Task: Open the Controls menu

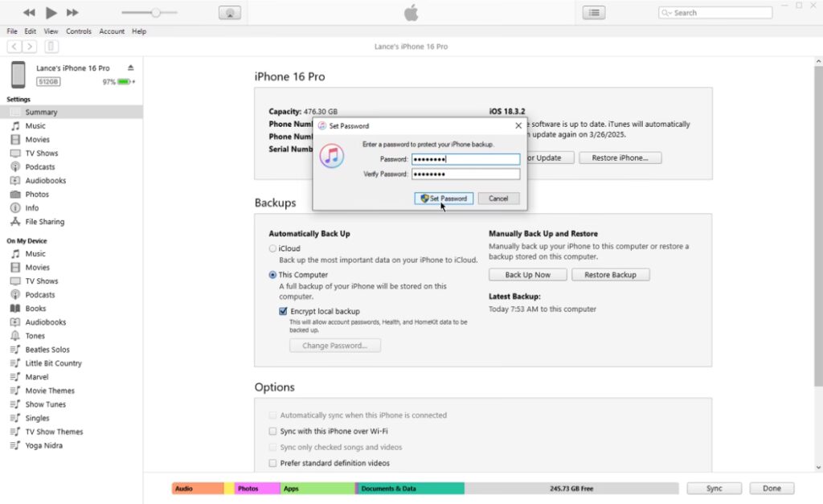Action: click(79, 31)
